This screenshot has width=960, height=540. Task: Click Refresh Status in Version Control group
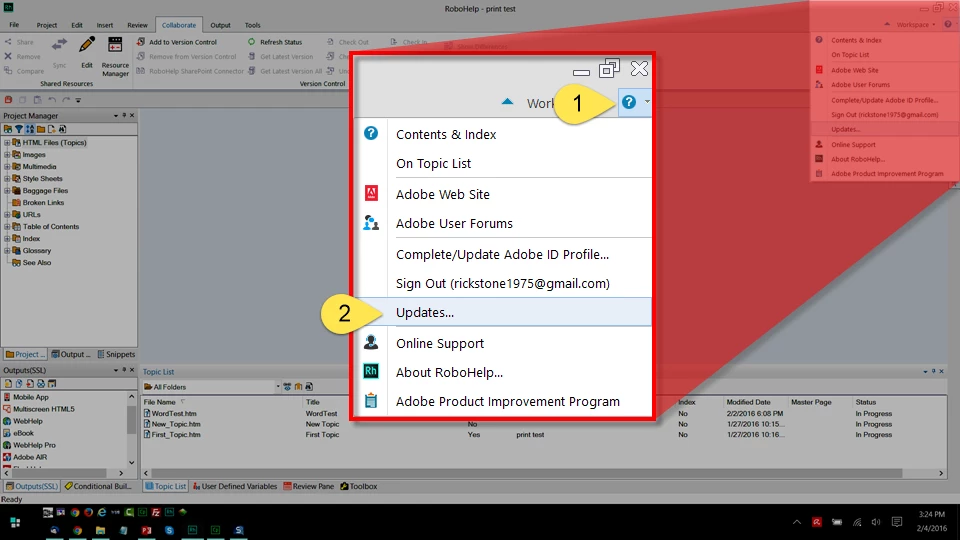[275, 42]
